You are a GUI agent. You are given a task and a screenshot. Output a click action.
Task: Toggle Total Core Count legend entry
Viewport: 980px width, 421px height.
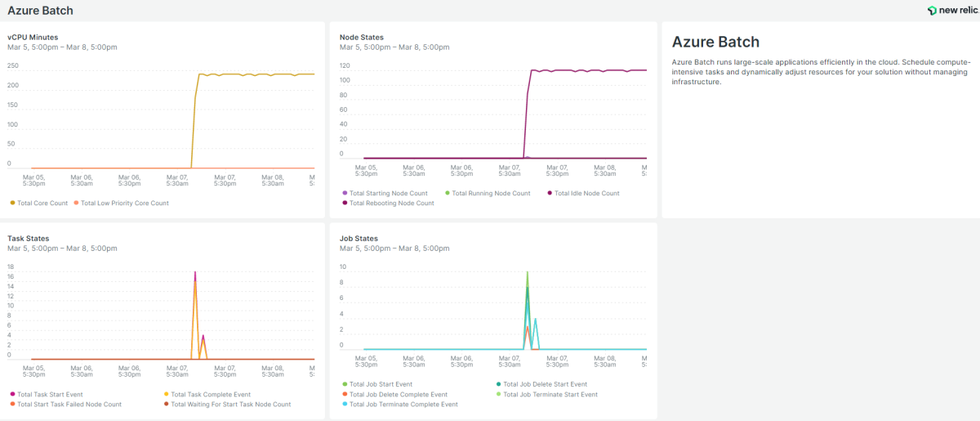[38, 203]
